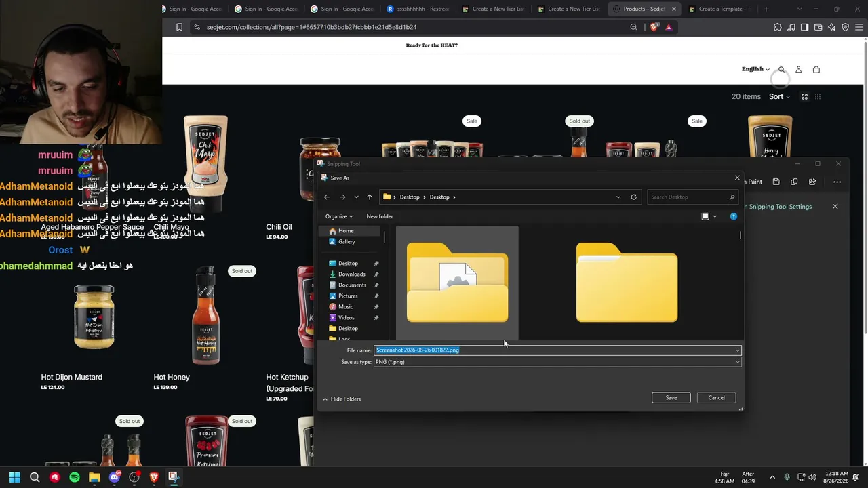Click the browser address bar URL
Screen dimensions: 868x488
(311, 27)
